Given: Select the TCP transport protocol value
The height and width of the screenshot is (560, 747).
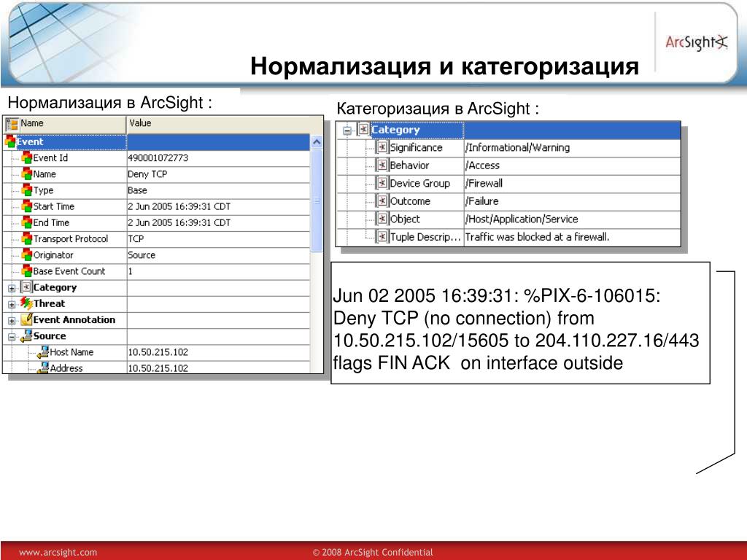Looking at the screenshot, I should tap(136, 239).
